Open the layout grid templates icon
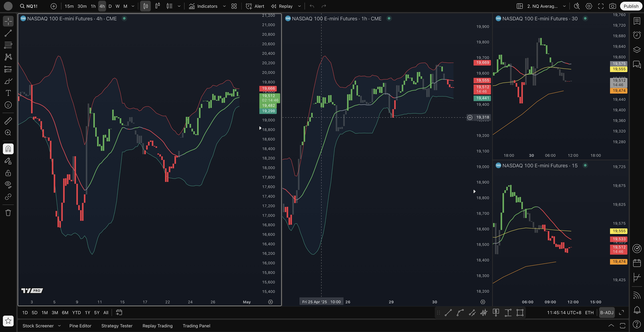The width and height of the screenshot is (644, 332). pyautogui.click(x=234, y=6)
